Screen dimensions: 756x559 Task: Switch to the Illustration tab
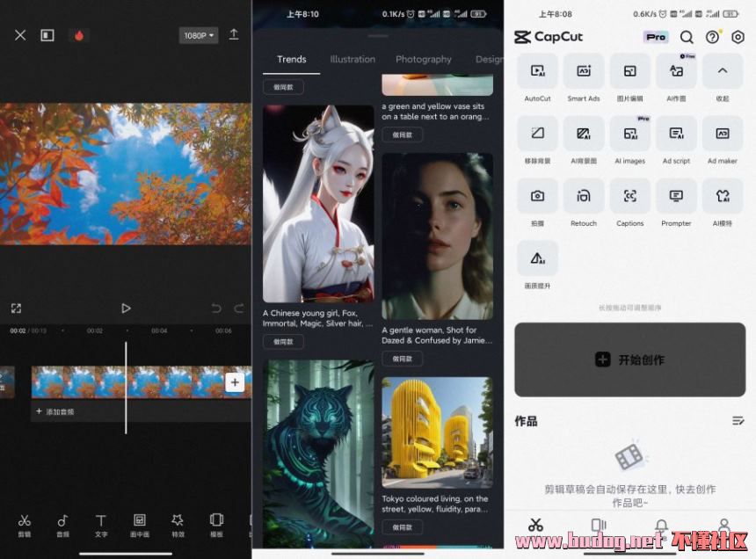pos(353,59)
